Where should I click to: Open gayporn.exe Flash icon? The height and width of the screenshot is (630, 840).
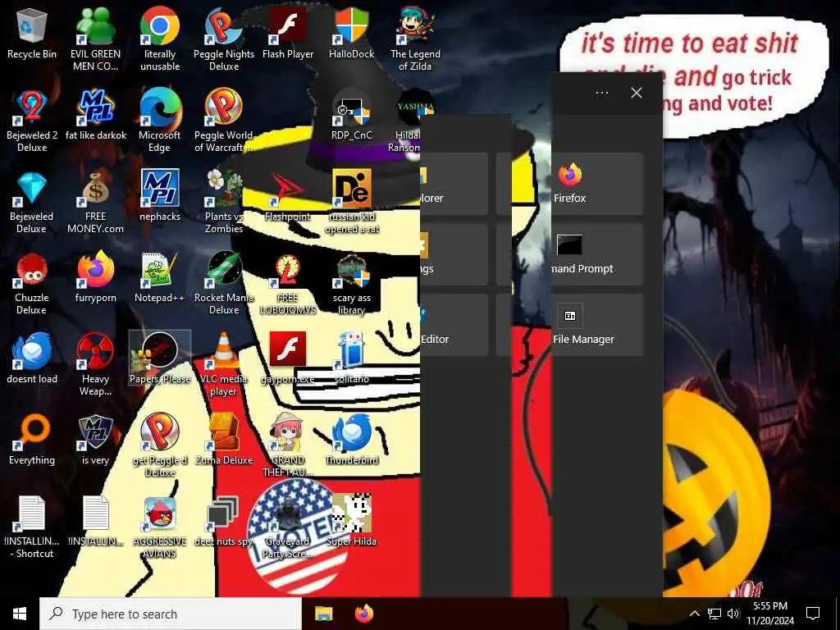[x=288, y=358]
